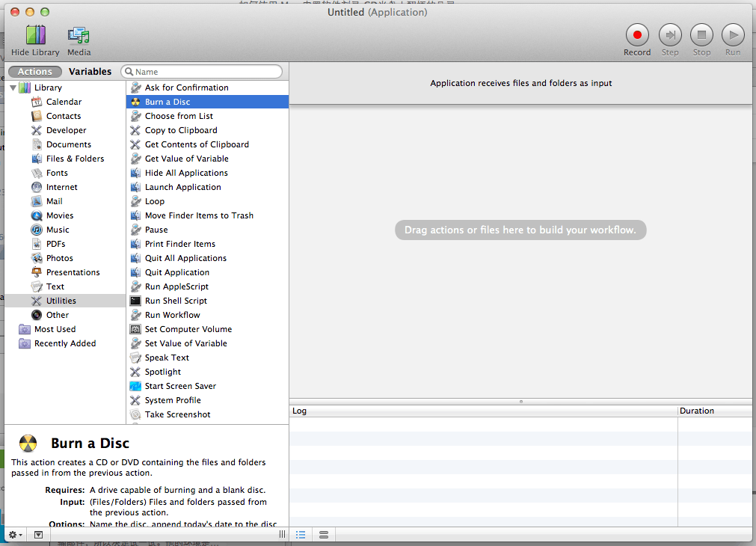Select the Quit All Applications action
Viewport: 756px width, 546px height.
point(207,258)
